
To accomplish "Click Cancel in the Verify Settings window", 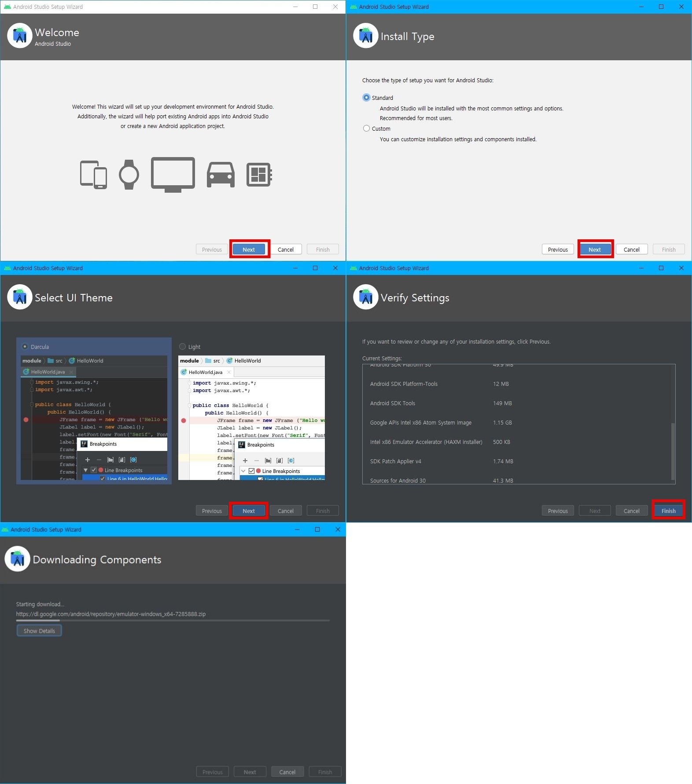I will pyautogui.click(x=632, y=511).
